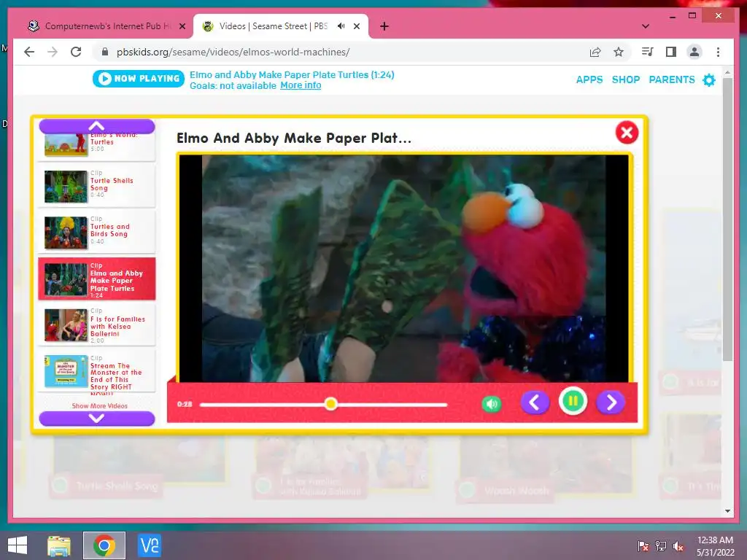
Task: Open the Chrome profile icon
Action: tap(694, 52)
